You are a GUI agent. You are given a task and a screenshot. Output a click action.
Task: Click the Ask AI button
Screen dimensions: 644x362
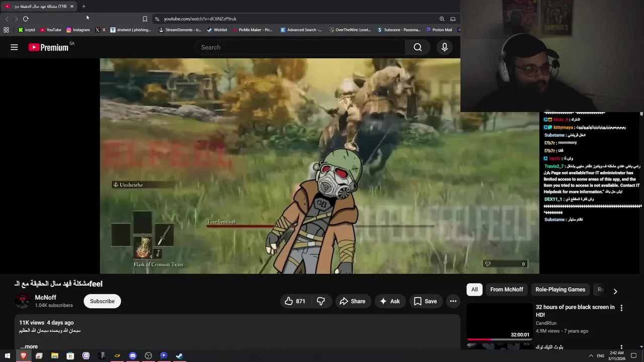pos(389,301)
